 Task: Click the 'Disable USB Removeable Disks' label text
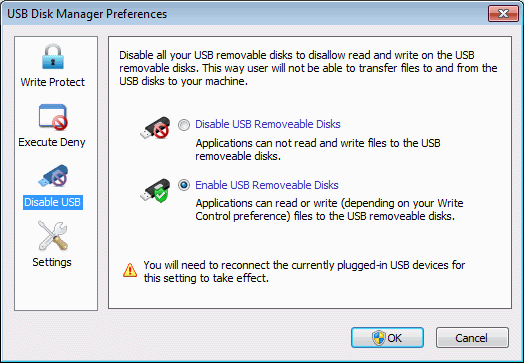268,124
